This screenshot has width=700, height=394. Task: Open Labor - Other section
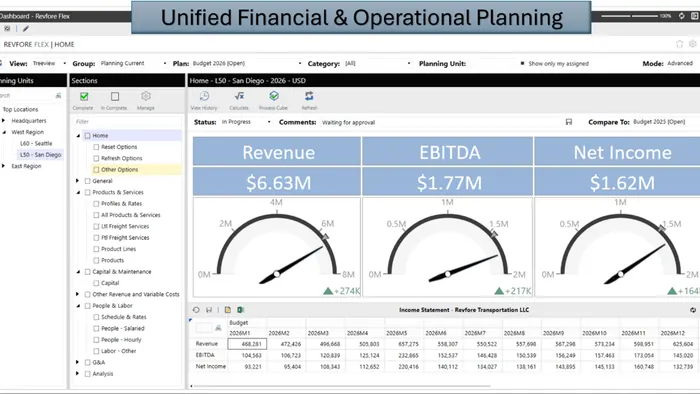[x=118, y=351]
